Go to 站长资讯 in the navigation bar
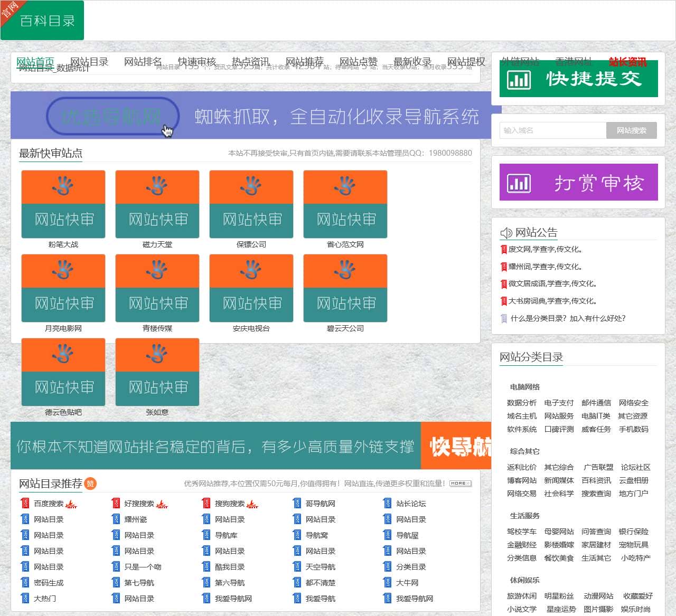Screen dimensions: 676x616 click(x=627, y=62)
